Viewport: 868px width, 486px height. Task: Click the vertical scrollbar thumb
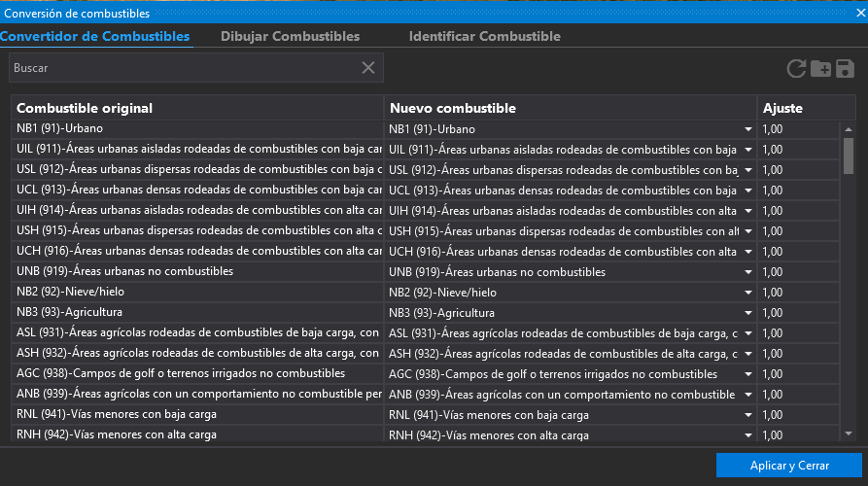pos(848,156)
